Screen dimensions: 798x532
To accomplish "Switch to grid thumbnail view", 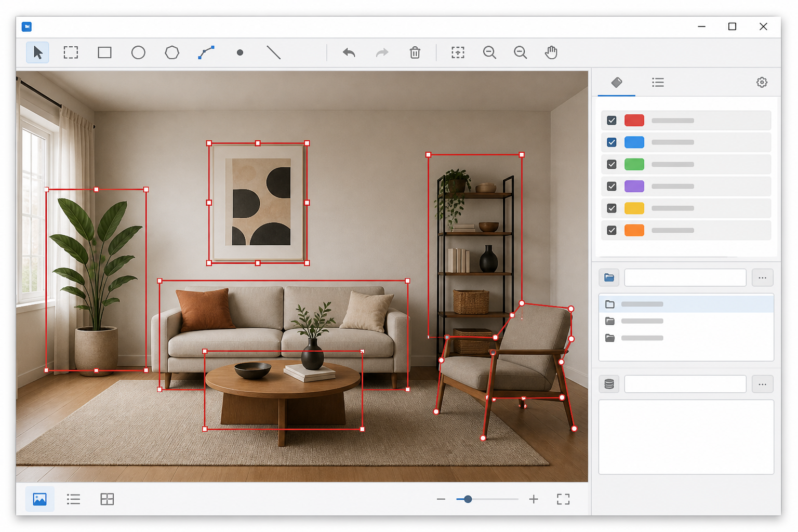I will (107, 499).
